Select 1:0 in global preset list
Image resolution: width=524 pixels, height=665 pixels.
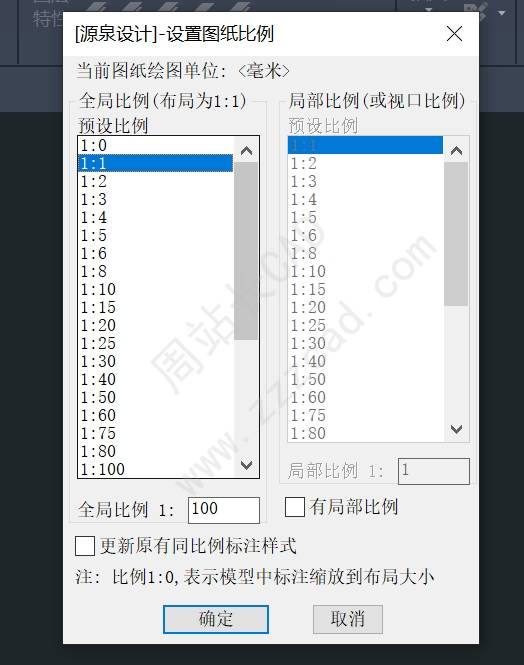coord(156,145)
